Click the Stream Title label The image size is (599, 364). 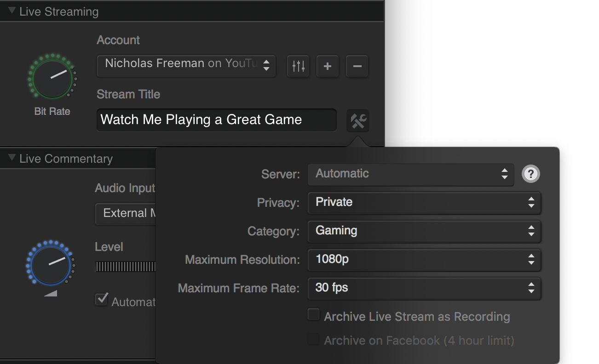128,95
